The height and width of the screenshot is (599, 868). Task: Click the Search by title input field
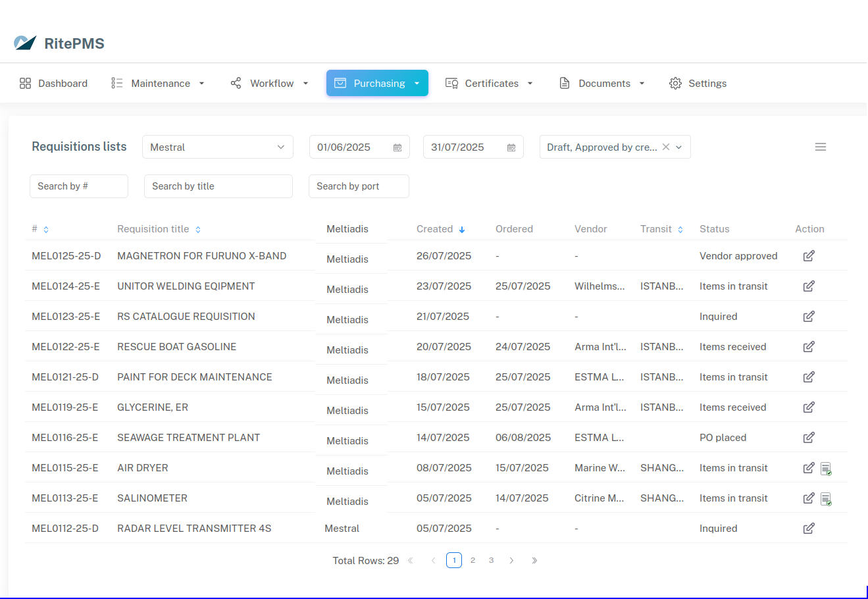[218, 186]
